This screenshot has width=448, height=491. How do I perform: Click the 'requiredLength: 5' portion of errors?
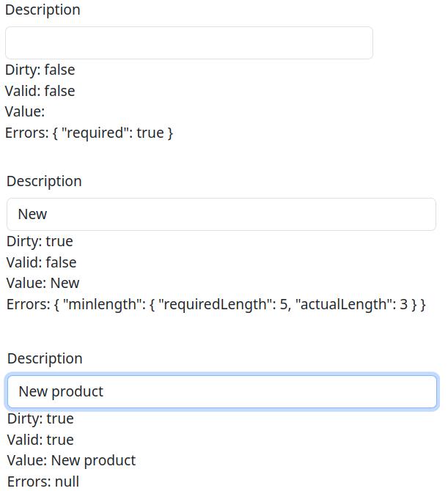pyautogui.click(x=221, y=304)
